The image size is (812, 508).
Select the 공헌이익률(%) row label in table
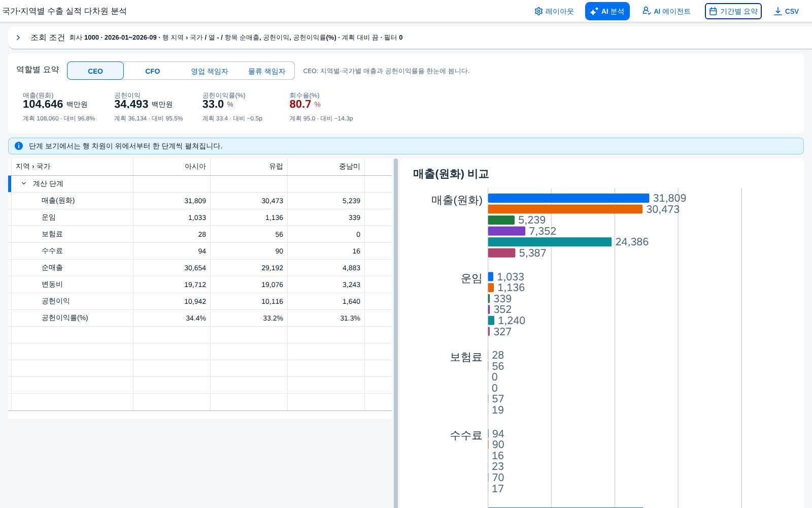coord(65,318)
